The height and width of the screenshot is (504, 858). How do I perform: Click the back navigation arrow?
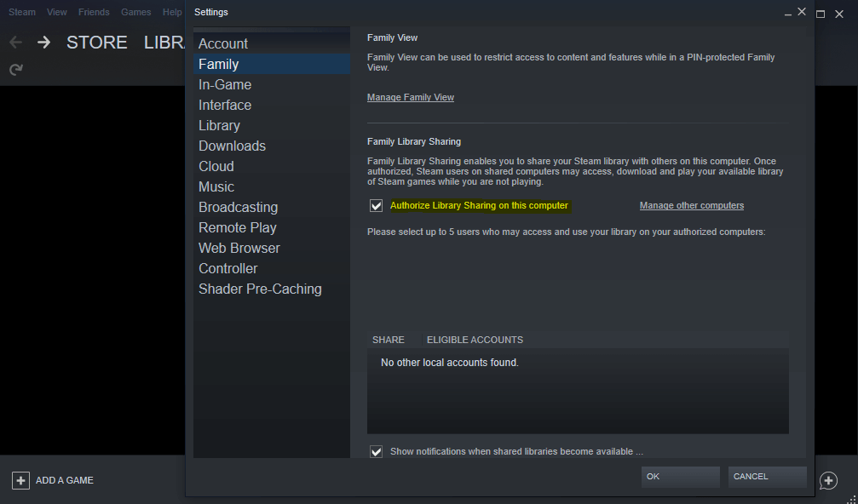click(15, 43)
